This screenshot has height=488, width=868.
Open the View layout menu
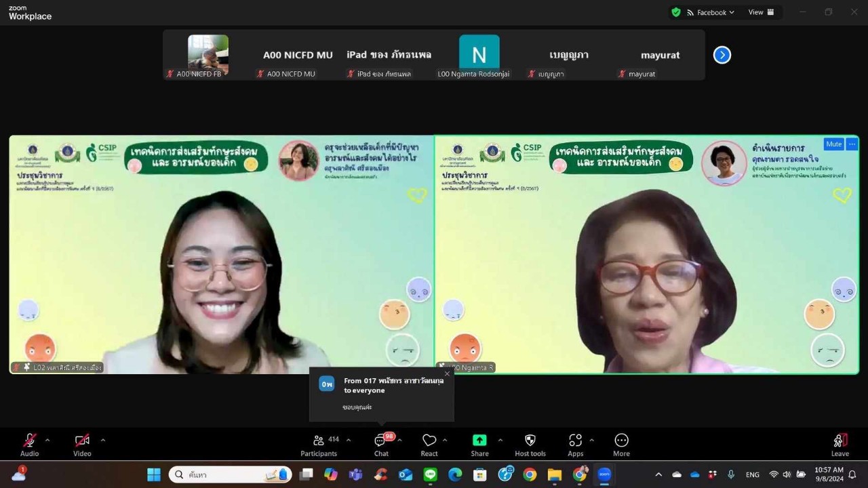pos(761,12)
